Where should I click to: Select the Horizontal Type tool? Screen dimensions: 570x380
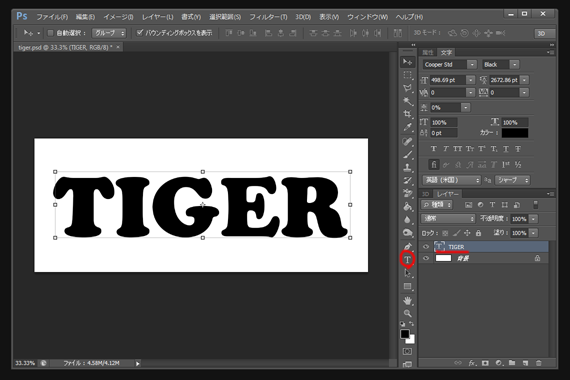click(x=408, y=259)
